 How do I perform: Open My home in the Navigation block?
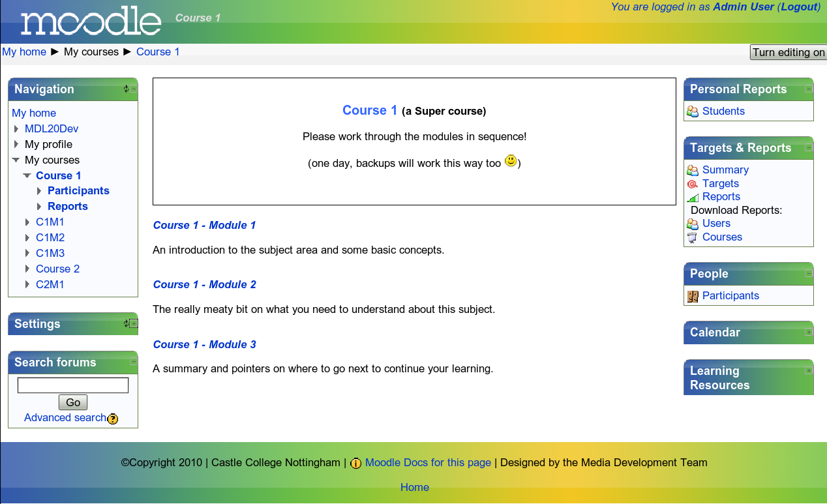click(x=34, y=113)
